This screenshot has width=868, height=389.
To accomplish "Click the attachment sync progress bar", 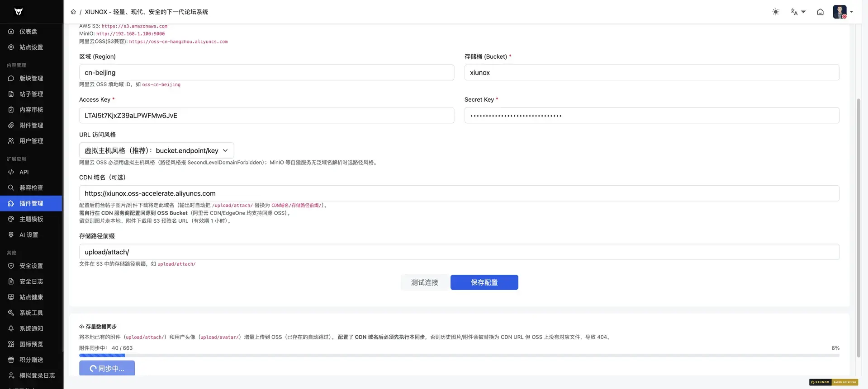I will [x=459, y=356].
